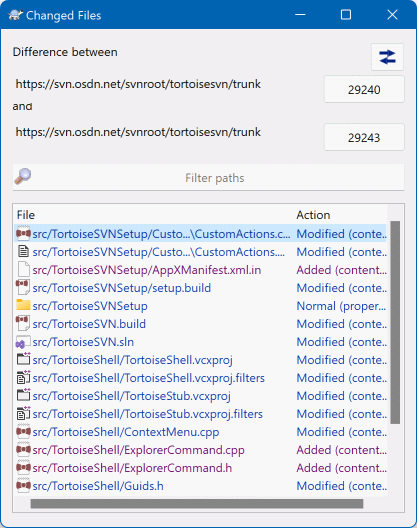Select src/TortoiseSVNSetup/AppXManifest.xml.in row
Image resolution: width=417 pixels, height=528 pixels.
coord(147,270)
